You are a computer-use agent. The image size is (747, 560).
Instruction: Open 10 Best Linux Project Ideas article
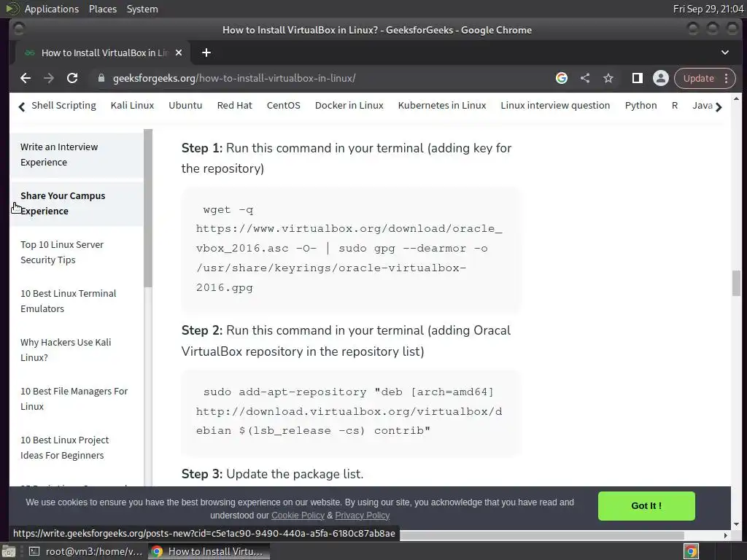click(64, 448)
